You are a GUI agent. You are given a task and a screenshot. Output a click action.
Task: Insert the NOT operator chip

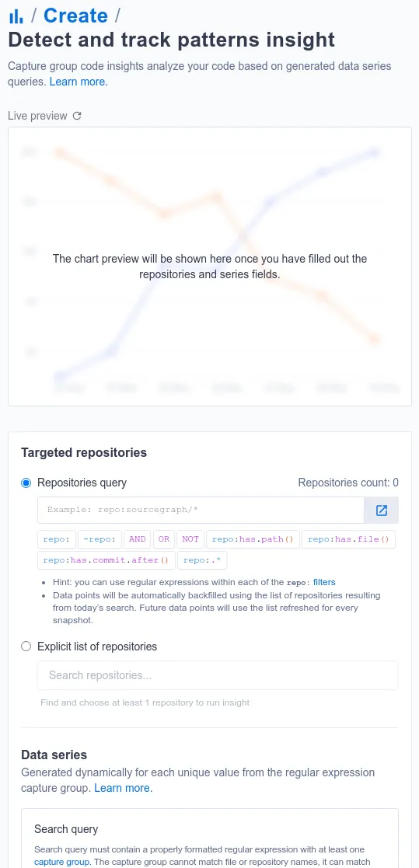190,539
